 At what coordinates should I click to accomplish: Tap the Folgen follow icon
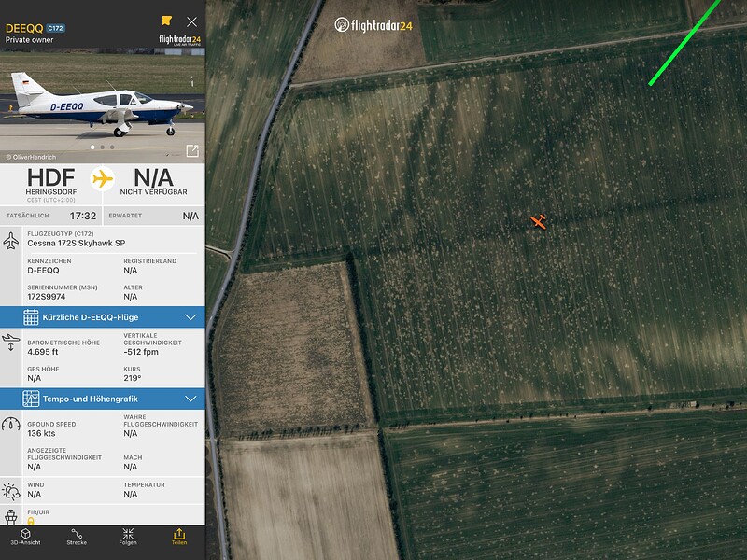click(128, 537)
